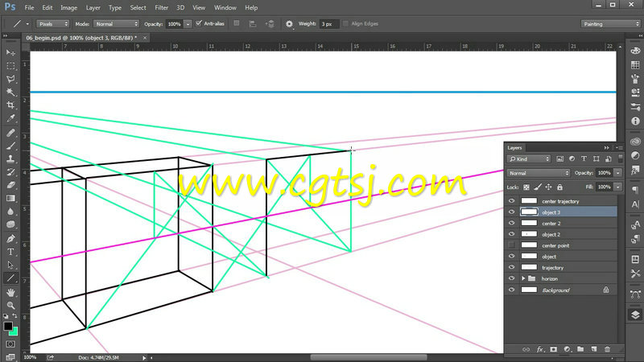Open line geometry options gear

[x=289, y=24]
